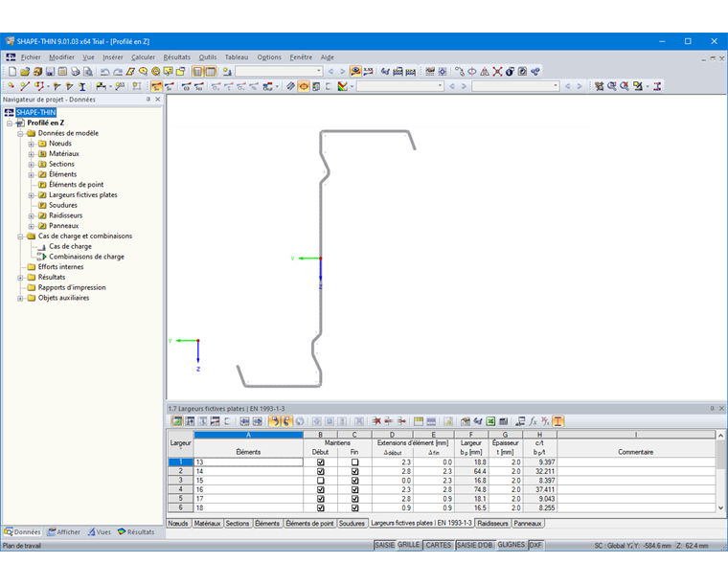
Task: Click the eye view mode icon
Action: click(355, 72)
